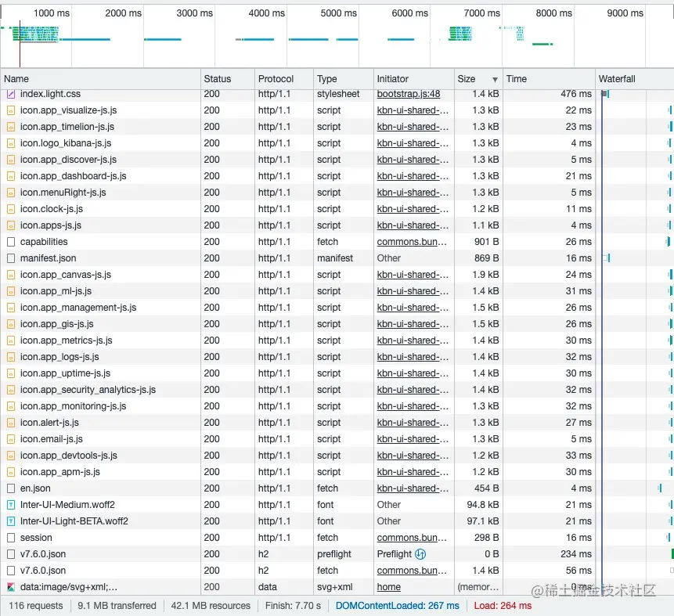
Task: Click the 234 ms time cell
Action: coord(576,554)
